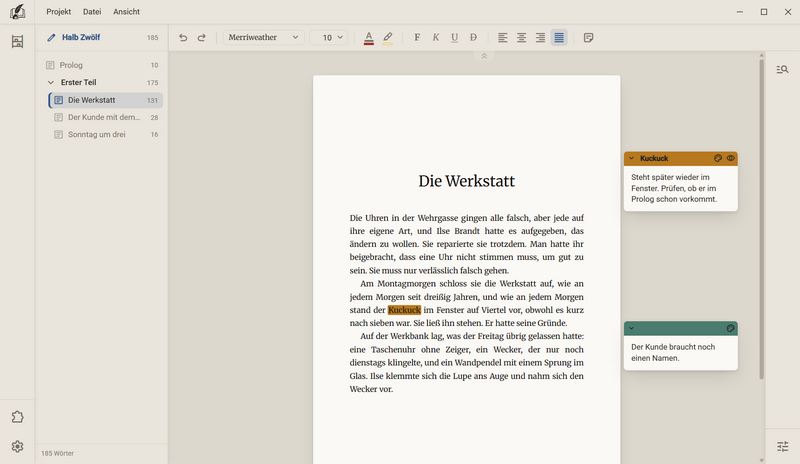
Task: Redo the last undone edit
Action: click(202, 37)
